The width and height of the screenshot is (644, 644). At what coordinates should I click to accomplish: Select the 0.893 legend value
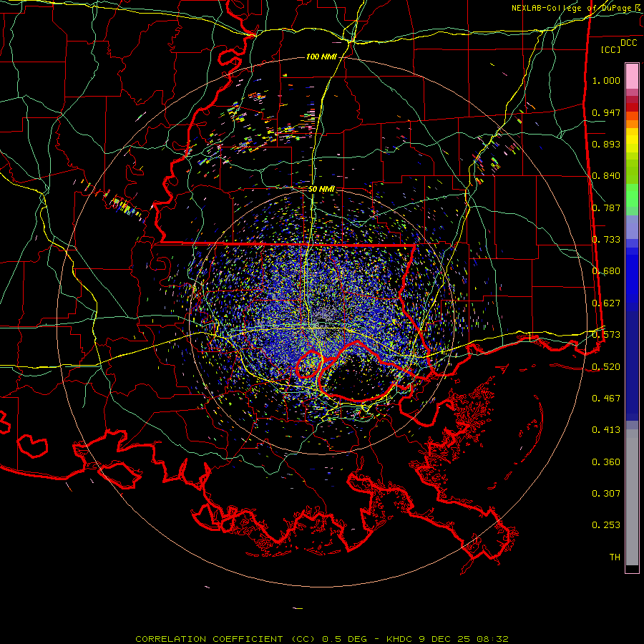coord(606,144)
